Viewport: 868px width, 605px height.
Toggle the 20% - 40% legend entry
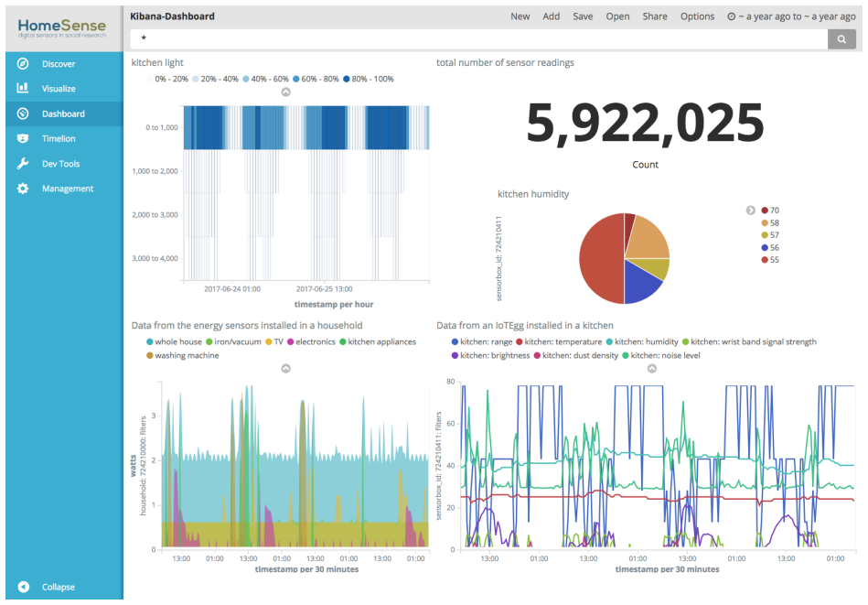215,80
